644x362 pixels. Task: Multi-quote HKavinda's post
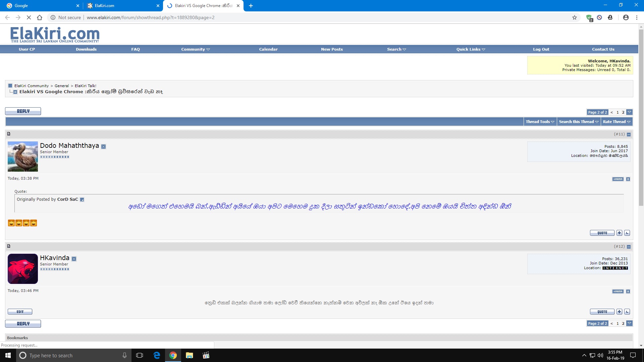tap(620, 312)
